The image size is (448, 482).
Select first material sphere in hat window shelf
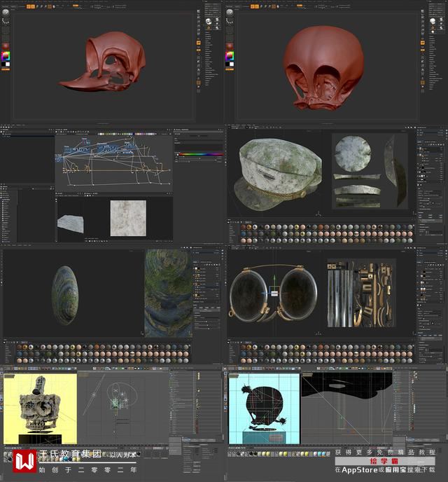coord(243,227)
